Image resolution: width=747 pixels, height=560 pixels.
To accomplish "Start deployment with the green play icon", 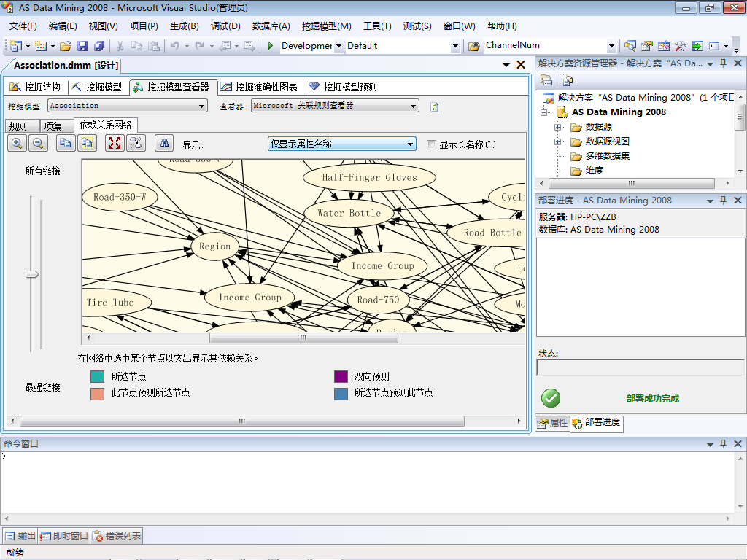I will 271,46.
